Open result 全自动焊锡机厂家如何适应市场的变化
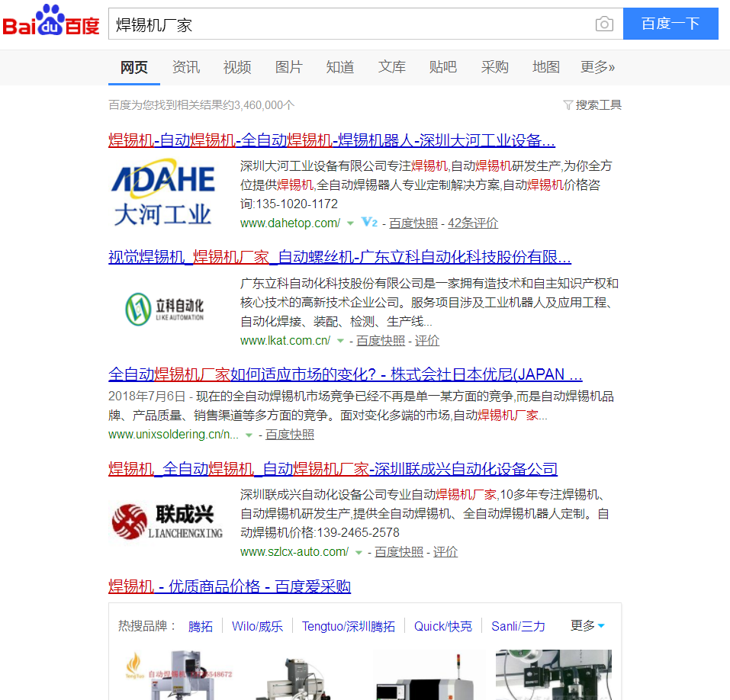 coord(345,374)
